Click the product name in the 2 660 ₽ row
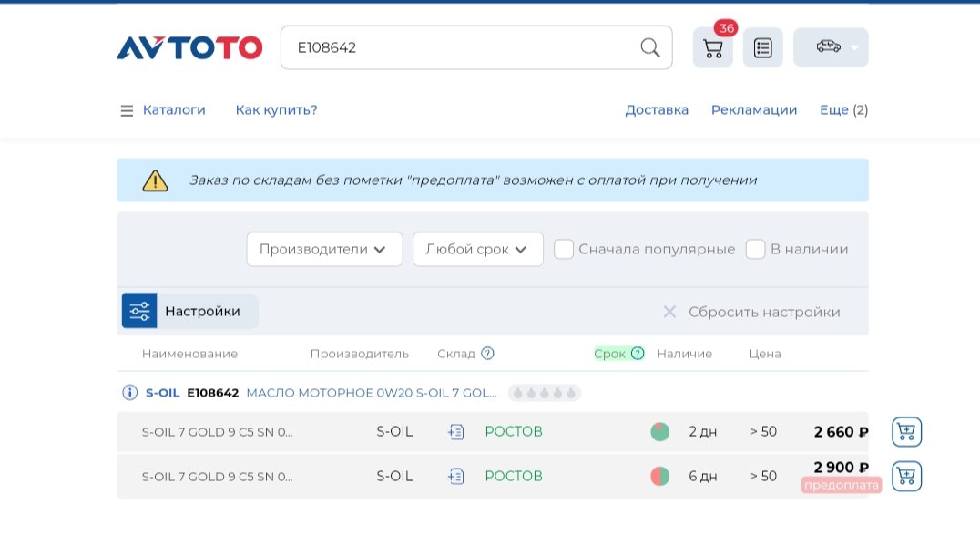980x536 pixels. click(x=218, y=432)
